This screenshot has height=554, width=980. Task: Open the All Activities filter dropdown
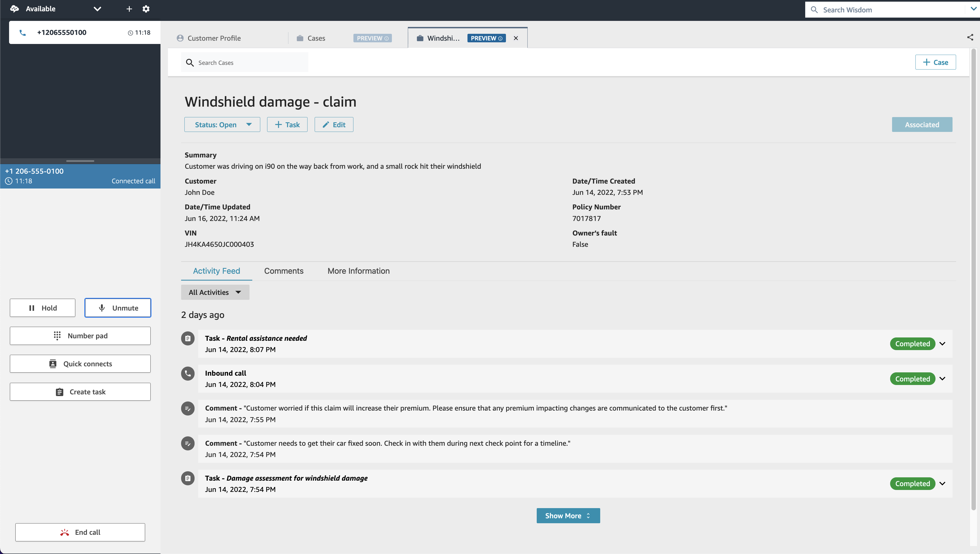click(215, 292)
